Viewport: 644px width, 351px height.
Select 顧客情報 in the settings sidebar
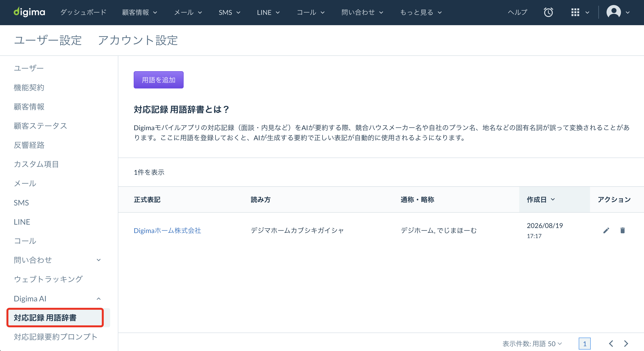point(29,107)
